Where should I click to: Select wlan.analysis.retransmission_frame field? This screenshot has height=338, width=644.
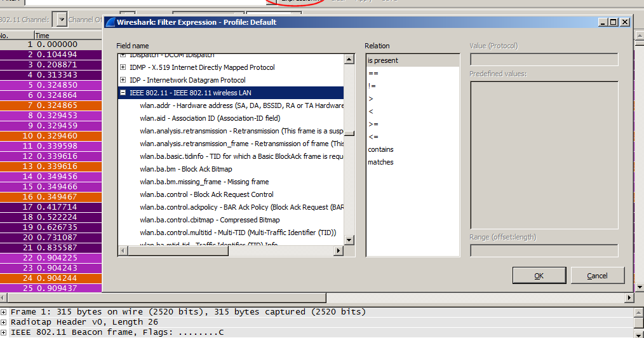241,144
